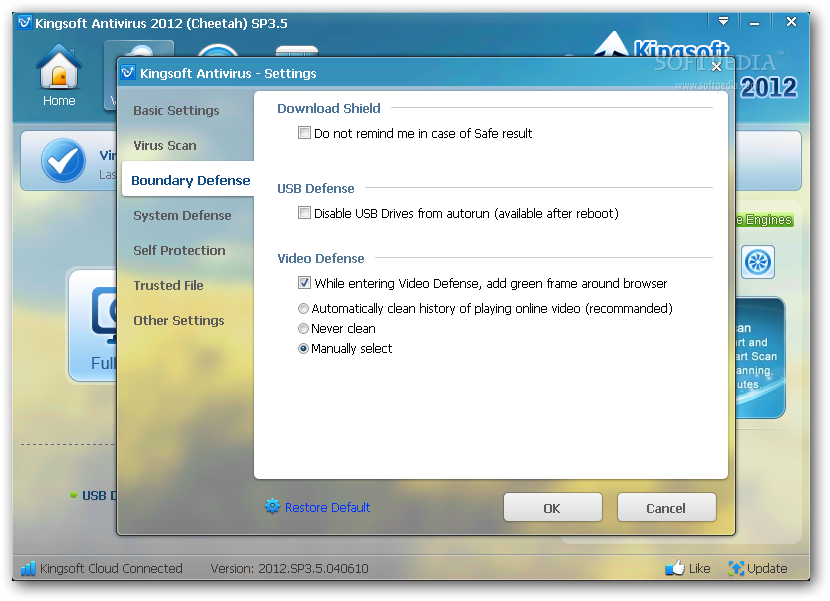830x601 pixels.
Task: Open the Home icon in main window
Action: pos(59,76)
